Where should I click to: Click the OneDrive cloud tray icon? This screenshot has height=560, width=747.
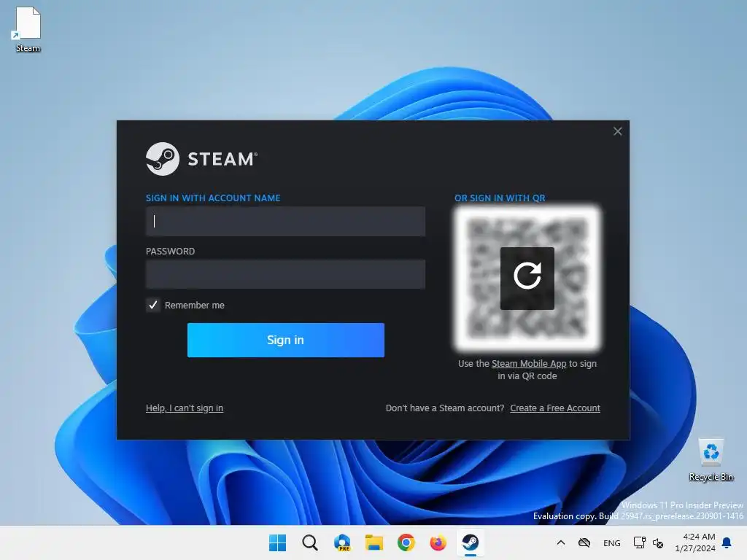click(x=584, y=542)
